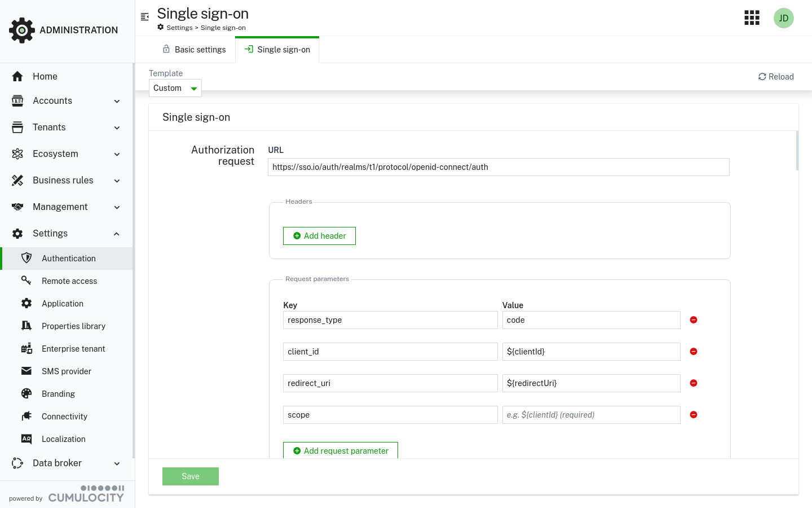Open the Template dropdown showing Custom

pyautogui.click(x=175, y=88)
